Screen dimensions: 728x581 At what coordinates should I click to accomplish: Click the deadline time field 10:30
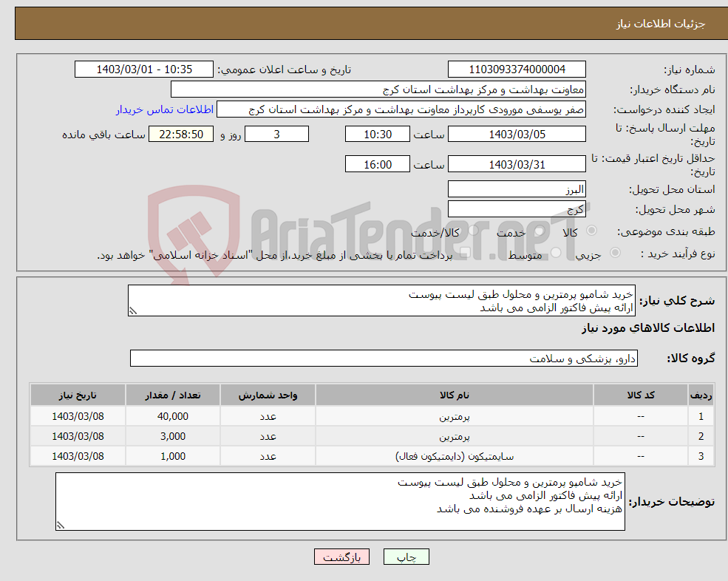click(x=378, y=135)
